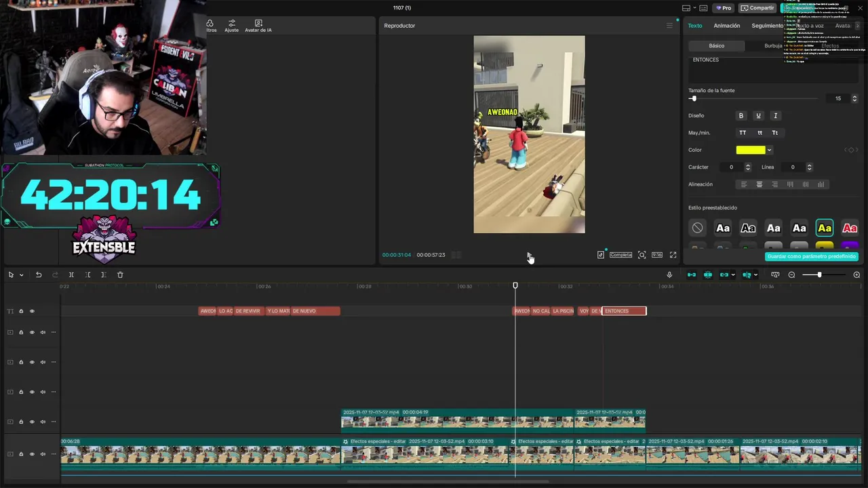Zoom out the timeline with minus icon
This screenshot has height=488, width=868.
click(x=791, y=274)
